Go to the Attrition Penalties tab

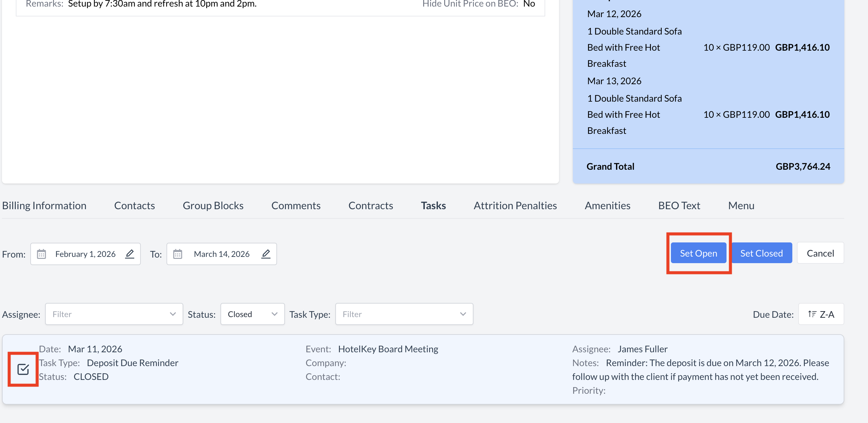point(515,206)
